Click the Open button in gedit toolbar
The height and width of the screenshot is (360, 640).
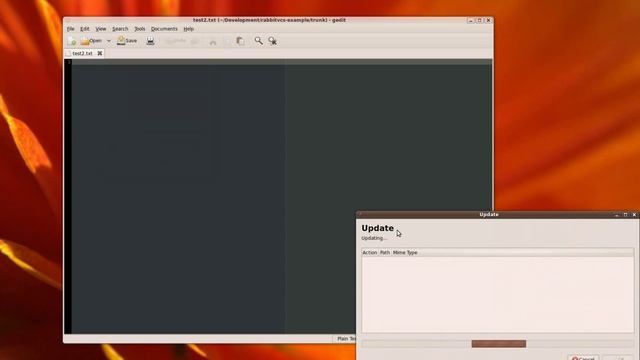coord(91,41)
